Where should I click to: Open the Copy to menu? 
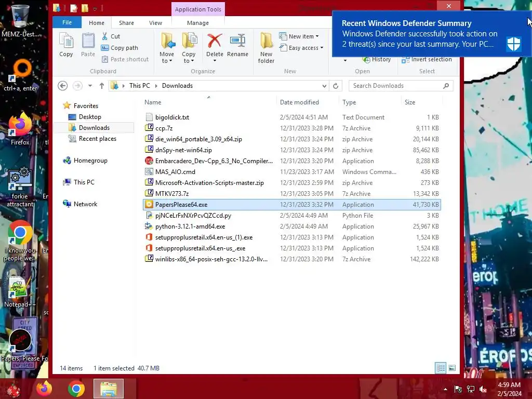pos(189,48)
